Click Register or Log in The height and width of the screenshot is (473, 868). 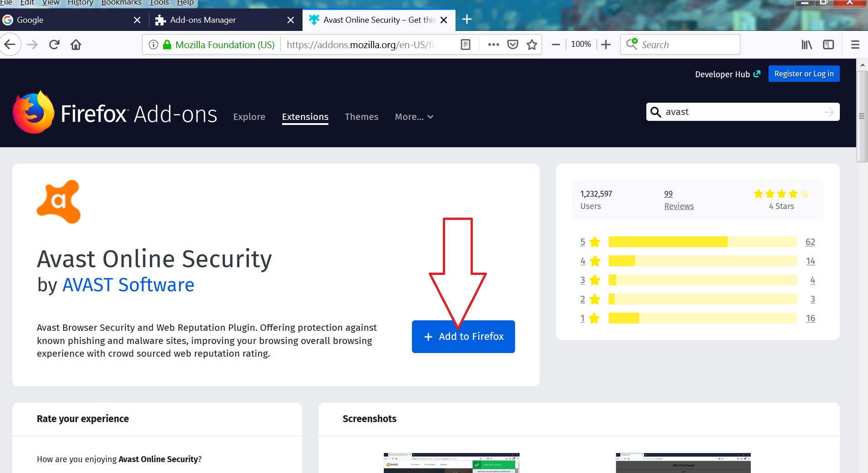tap(804, 74)
